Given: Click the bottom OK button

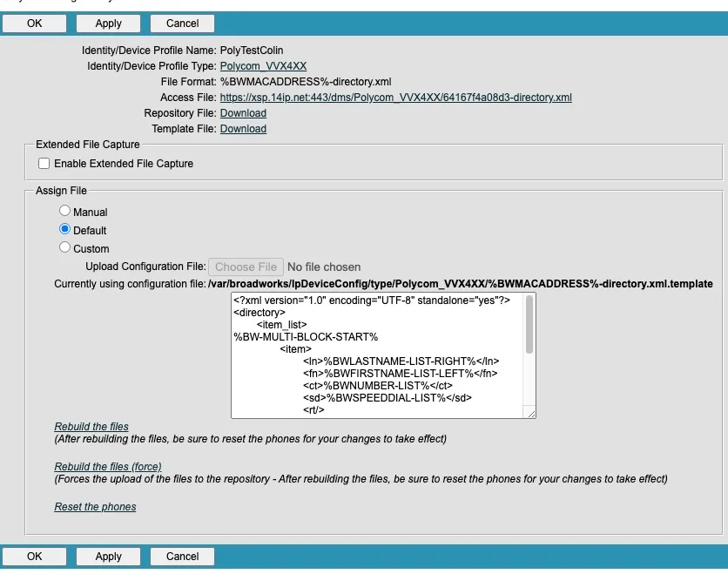Looking at the screenshot, I should point(34,557).
